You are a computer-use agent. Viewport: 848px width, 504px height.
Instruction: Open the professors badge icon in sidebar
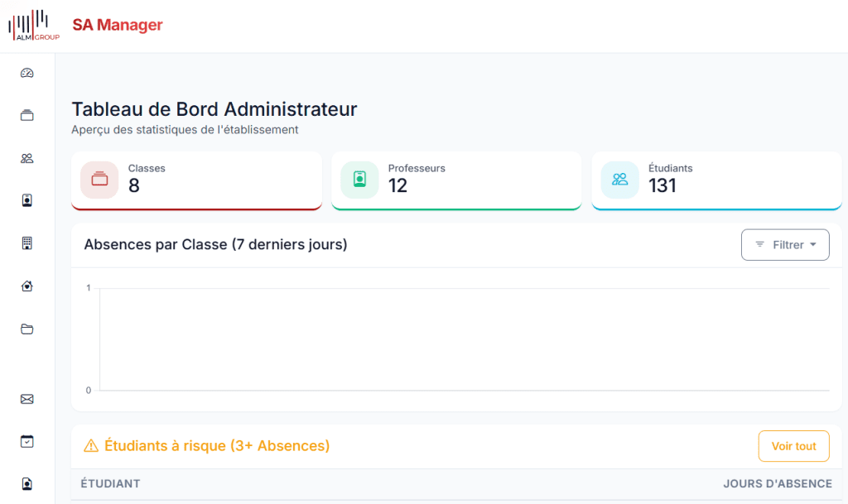(27, 200)
